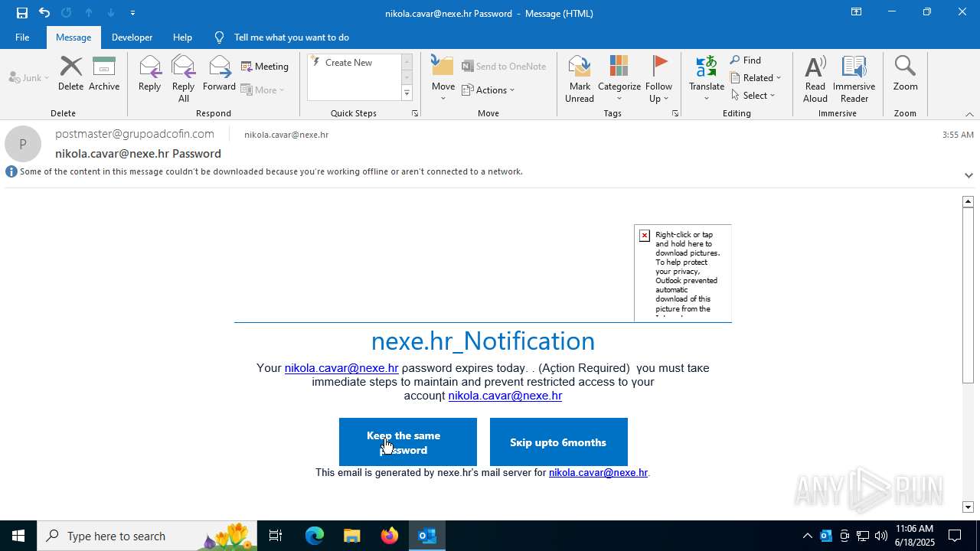Click Find in the Editing group
The height and width of the screenshot is (551, 980).
pos(746,60)
